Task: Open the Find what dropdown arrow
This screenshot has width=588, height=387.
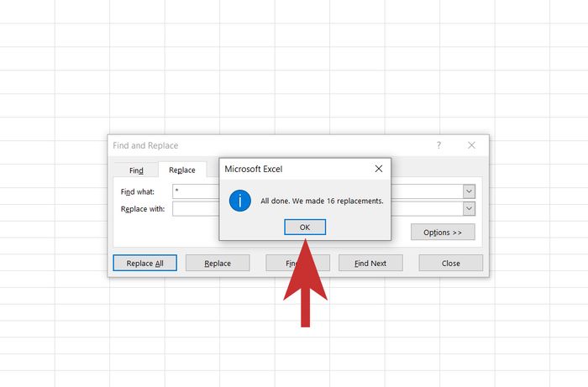Action: (469, 191)
